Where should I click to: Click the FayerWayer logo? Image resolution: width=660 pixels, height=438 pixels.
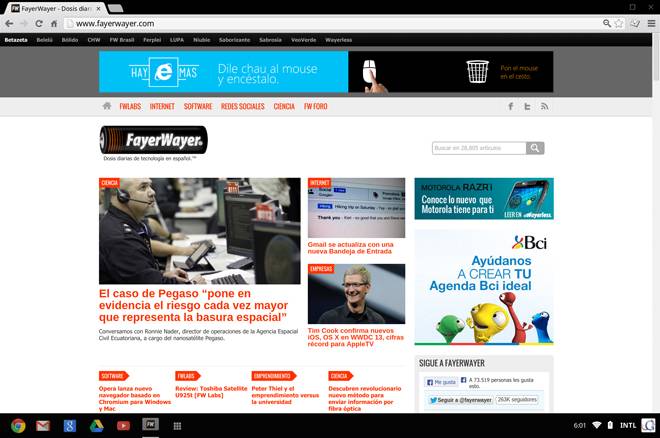154,140
